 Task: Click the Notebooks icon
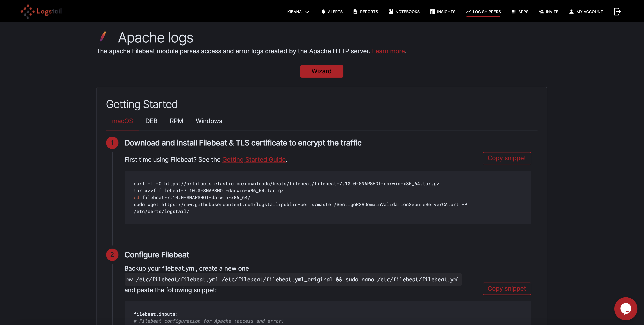pos(391,12)
